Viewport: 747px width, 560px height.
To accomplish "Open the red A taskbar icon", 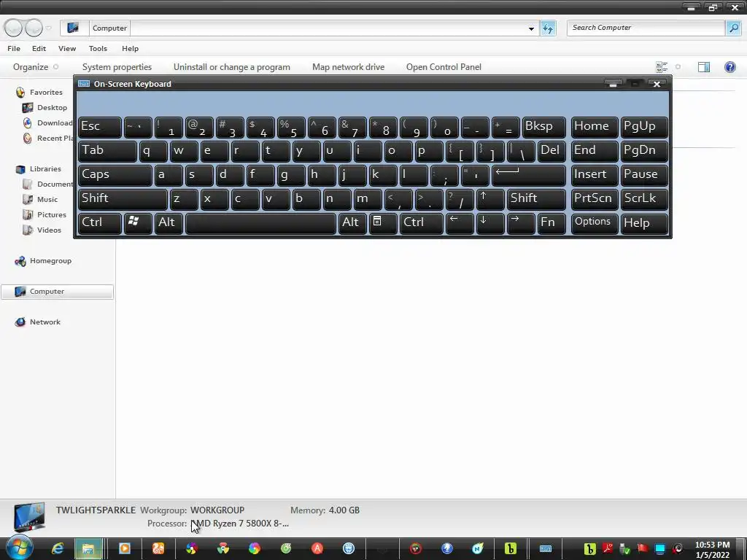I will pos(317,548).
